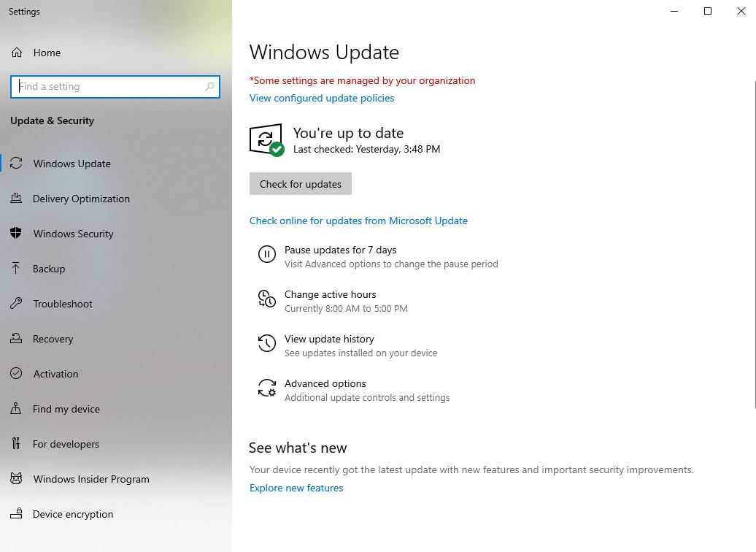Click the Troubleshoot wrench icon

[16, 304]
